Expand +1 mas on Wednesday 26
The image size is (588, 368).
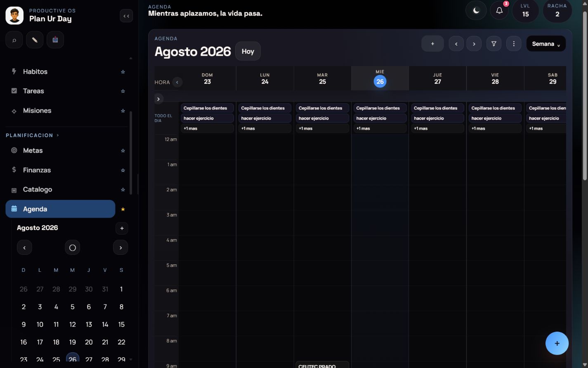[380, 128]
